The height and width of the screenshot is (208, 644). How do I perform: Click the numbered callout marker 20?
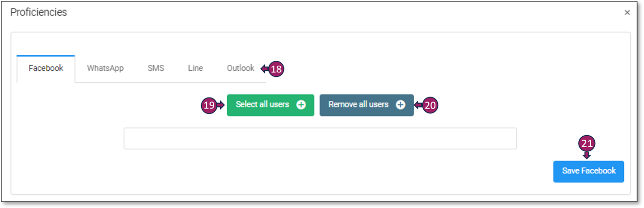[x=430, y=105]
